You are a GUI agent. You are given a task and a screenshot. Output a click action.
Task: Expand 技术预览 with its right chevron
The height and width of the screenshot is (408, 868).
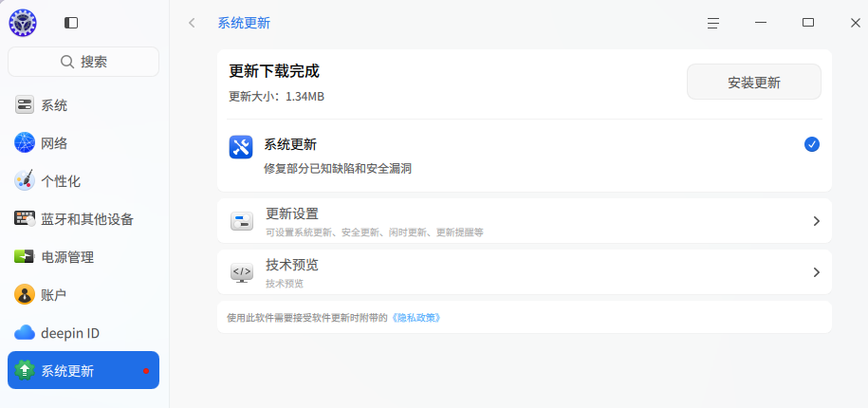pos(816,271)
